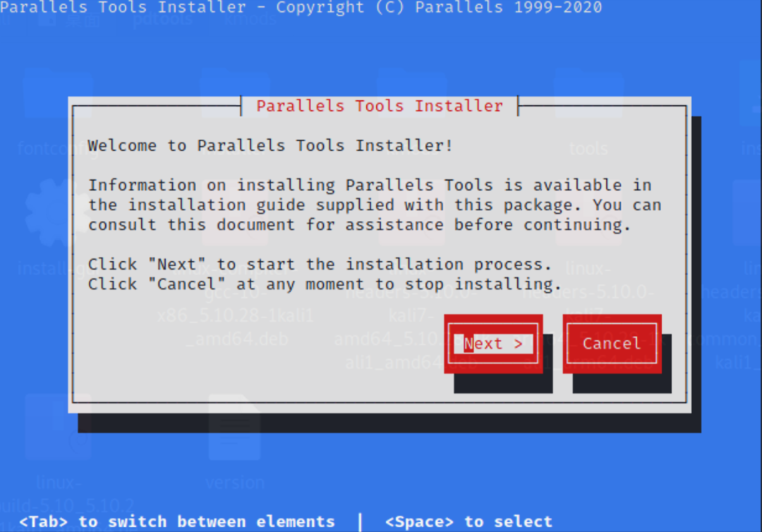This screenshot has height=532, width=762.
Task: Click the line starting "Click "Next" to start"
Action: (320, 265)
